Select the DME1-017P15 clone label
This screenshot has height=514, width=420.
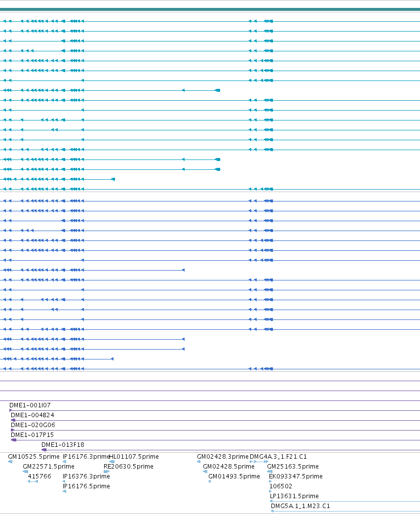pos(32,435)
